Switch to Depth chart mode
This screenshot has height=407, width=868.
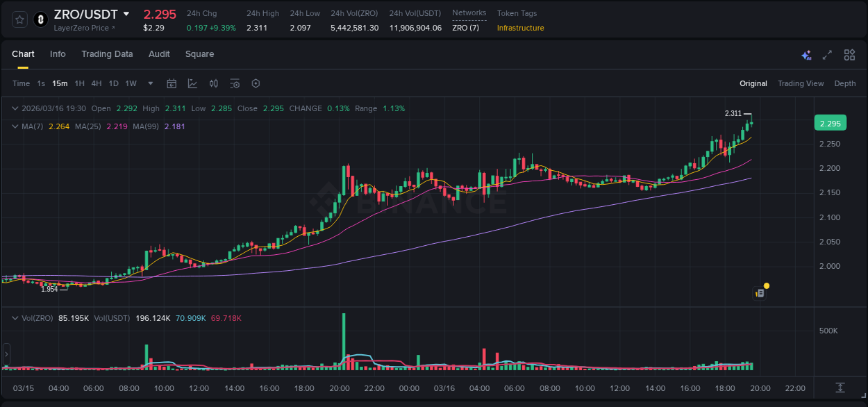[844, 83]
